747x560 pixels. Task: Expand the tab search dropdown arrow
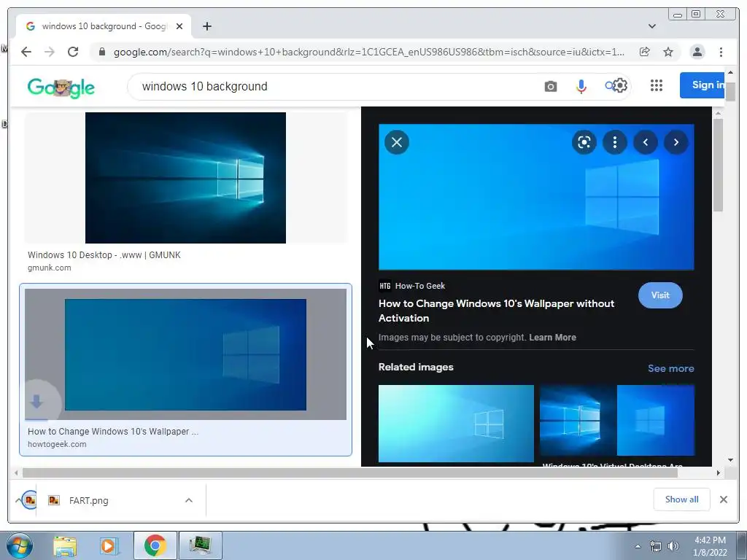click(x=652, y=26)
